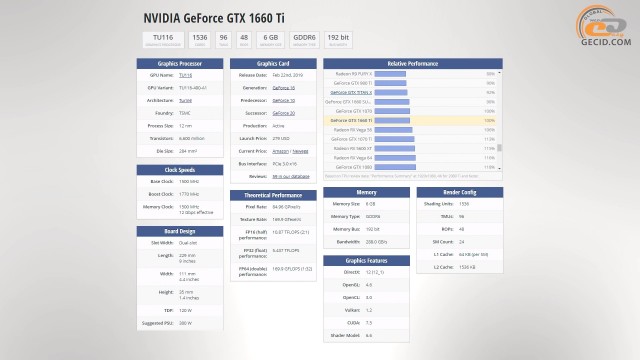Open the reviews in our database link

291,177
